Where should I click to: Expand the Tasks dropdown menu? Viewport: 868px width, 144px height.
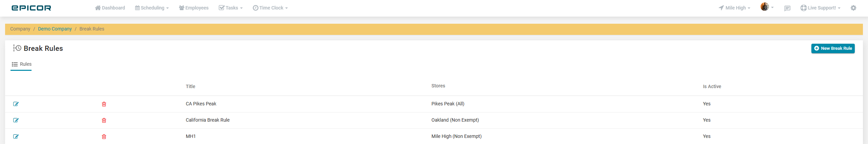tap(231, 8)
